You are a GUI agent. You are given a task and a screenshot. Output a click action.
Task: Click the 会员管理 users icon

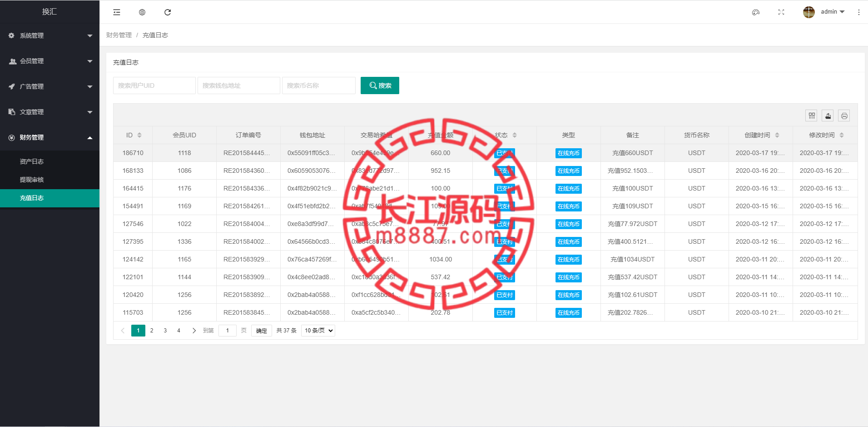click(x=13, y=61)
